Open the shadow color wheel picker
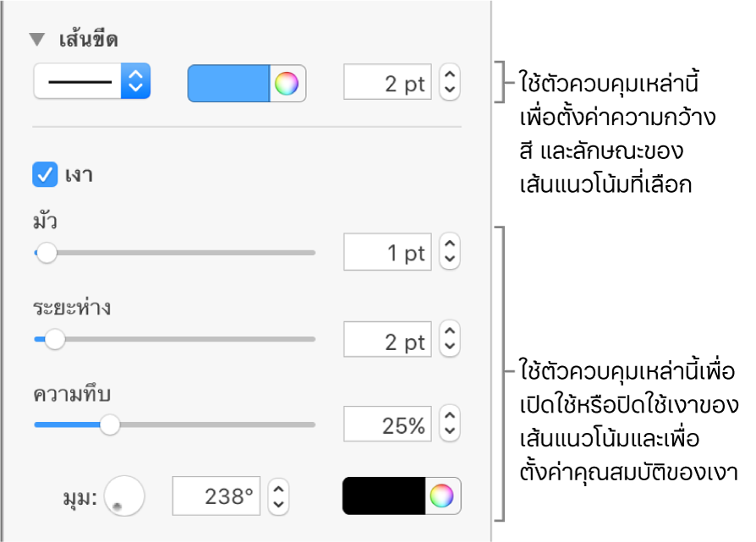This screenshot has width=756, height=542. pyautogui.click(x=443, y=496)
